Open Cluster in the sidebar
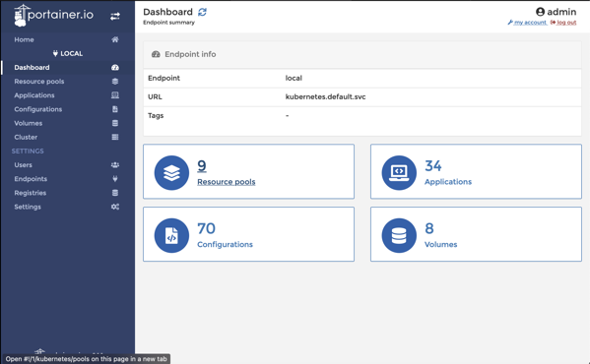Image resolution: width=590 pixels, height=364 pixels. click(x=26, y=137)
